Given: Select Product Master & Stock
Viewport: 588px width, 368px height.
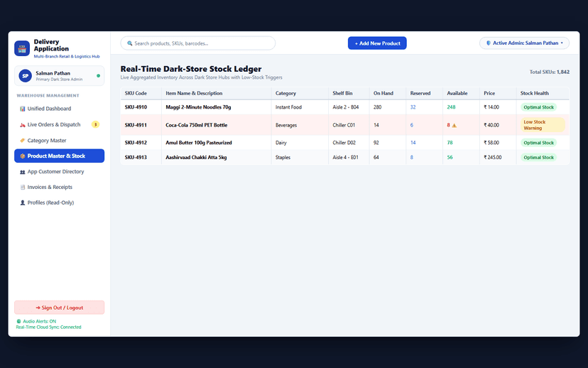Looking at the screenshot, I should pyautogui.click(x=59, y=156).
